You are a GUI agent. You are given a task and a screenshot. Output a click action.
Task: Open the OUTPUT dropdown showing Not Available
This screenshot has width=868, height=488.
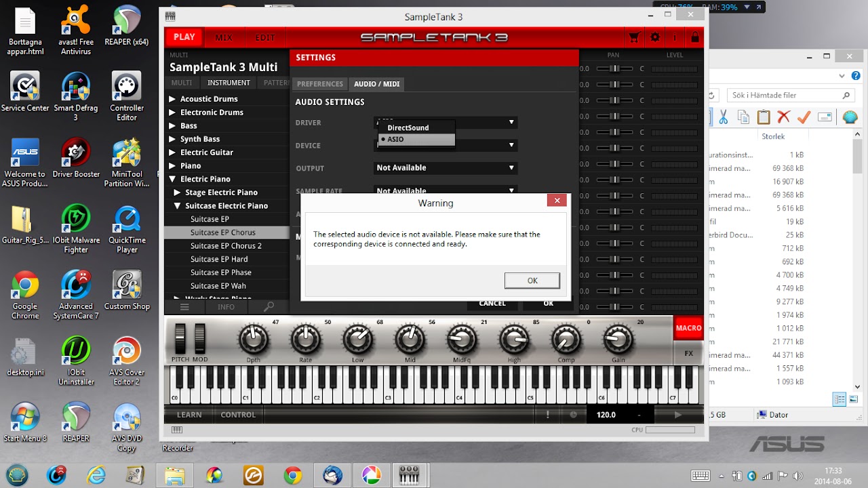pyautogui.click(x=446, y=168)
